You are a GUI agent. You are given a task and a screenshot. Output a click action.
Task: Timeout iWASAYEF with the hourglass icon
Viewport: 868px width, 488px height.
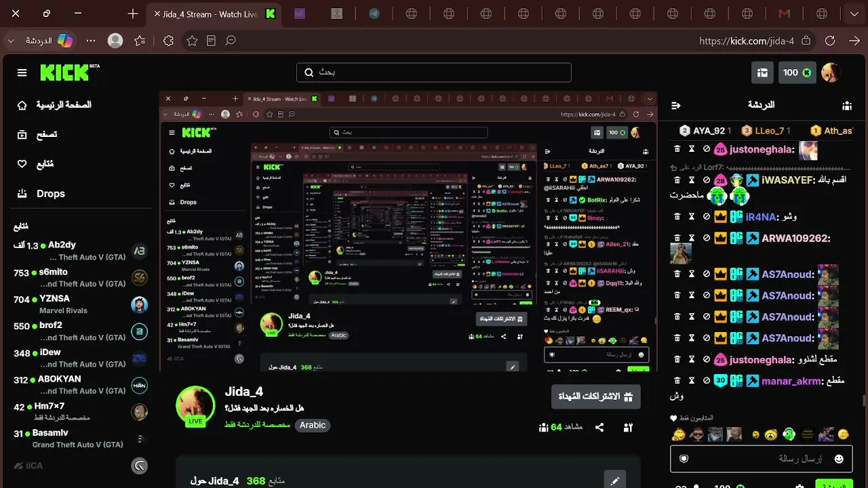click(692, 180)
